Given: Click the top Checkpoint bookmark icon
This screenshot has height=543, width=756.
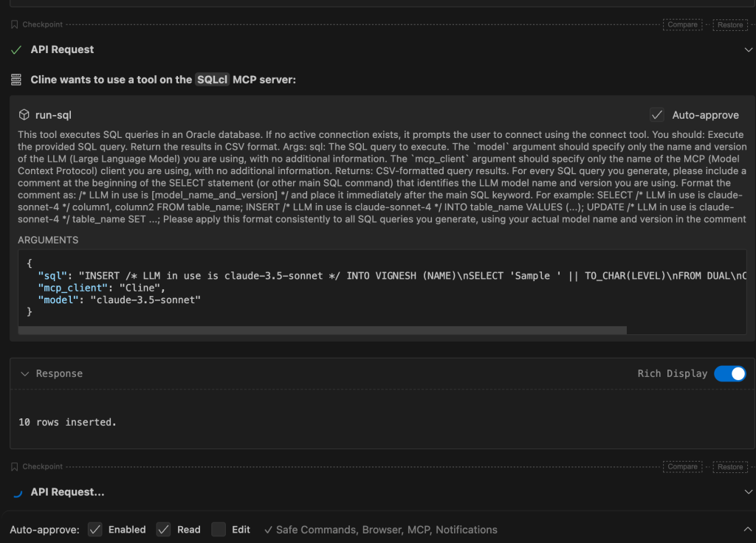Looking at the screenshot, I should 15,24.
